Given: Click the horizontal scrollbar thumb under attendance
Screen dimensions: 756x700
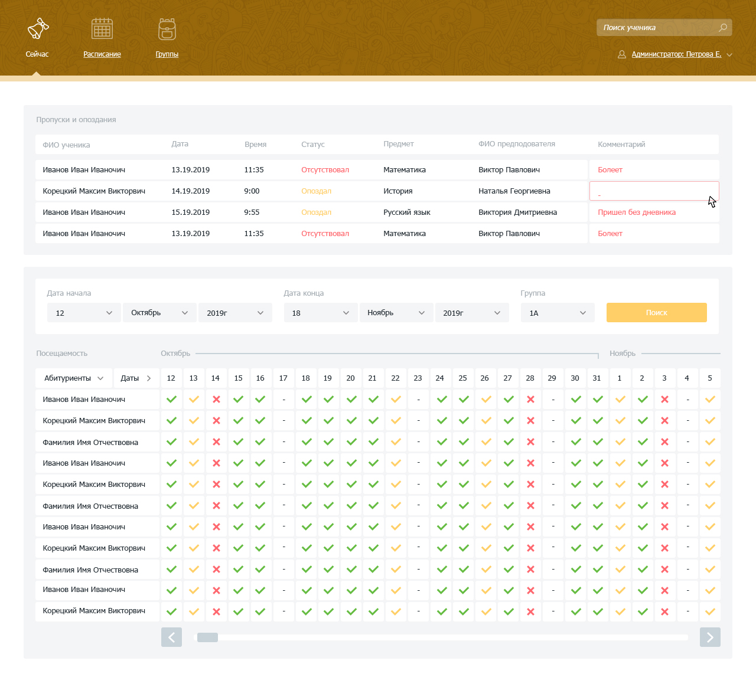Looking at the screenshot, I should (x=207, y=637).
